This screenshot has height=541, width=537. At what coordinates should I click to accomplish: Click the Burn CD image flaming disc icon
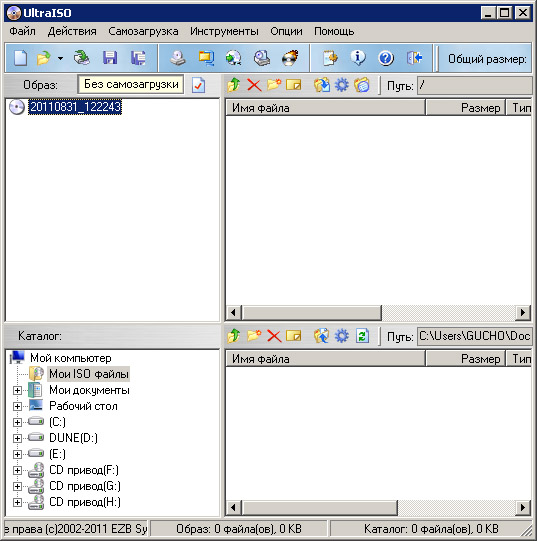click(290, 58)
